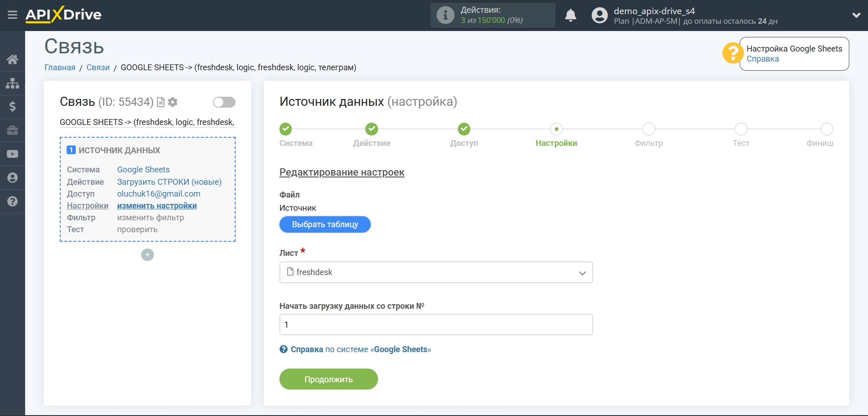The height and width of the screenshot is (416, 868).
Task: Open the connection settings gear icon
Action: pos(173,102)
